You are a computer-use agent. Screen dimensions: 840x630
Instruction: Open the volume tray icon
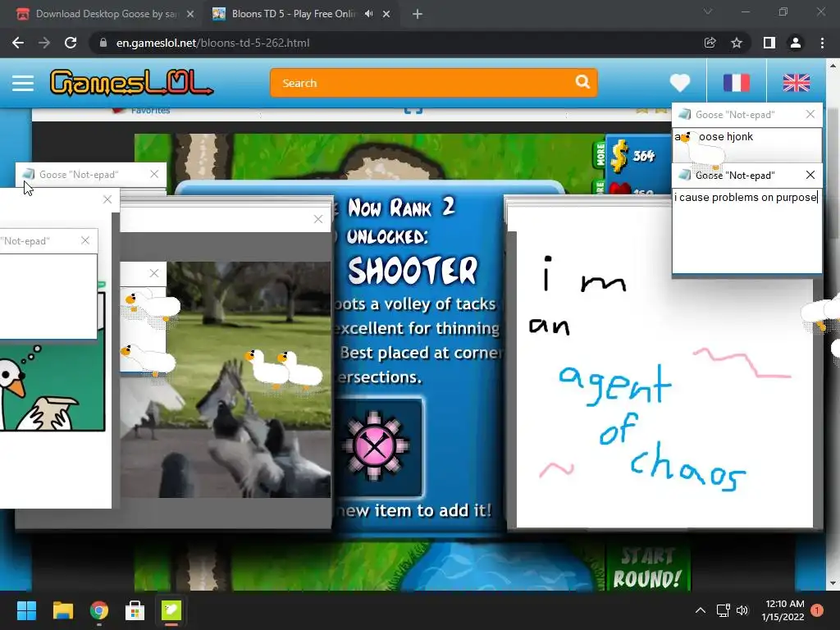click(x=742, y=610)
